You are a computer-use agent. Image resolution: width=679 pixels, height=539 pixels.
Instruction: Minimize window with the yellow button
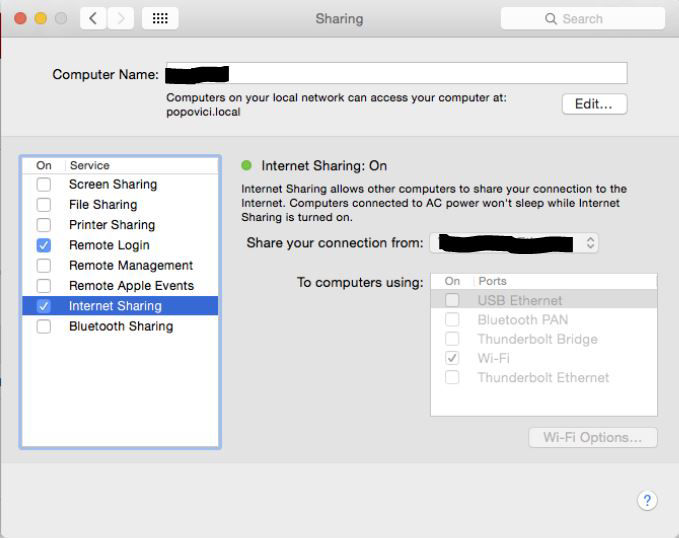[x=41, y=18]
